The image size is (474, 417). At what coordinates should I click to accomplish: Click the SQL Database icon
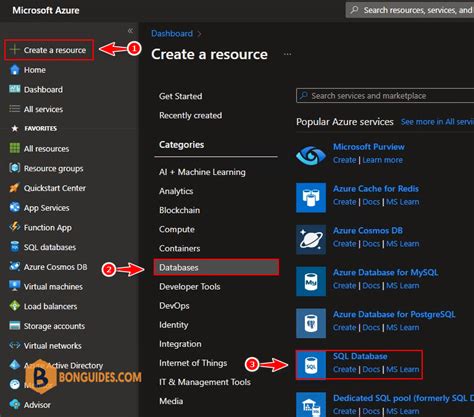pos(311,365)
